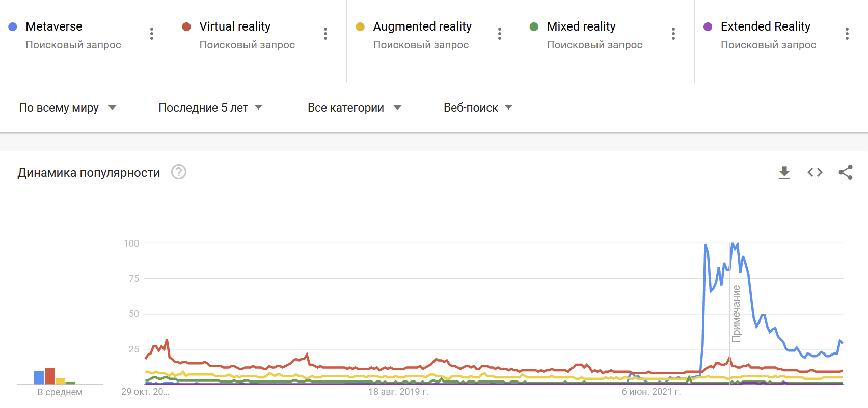Open the Mixed reality three-dot menu
This screenshot has width=868, height=408.
click(x=673, y=34)
